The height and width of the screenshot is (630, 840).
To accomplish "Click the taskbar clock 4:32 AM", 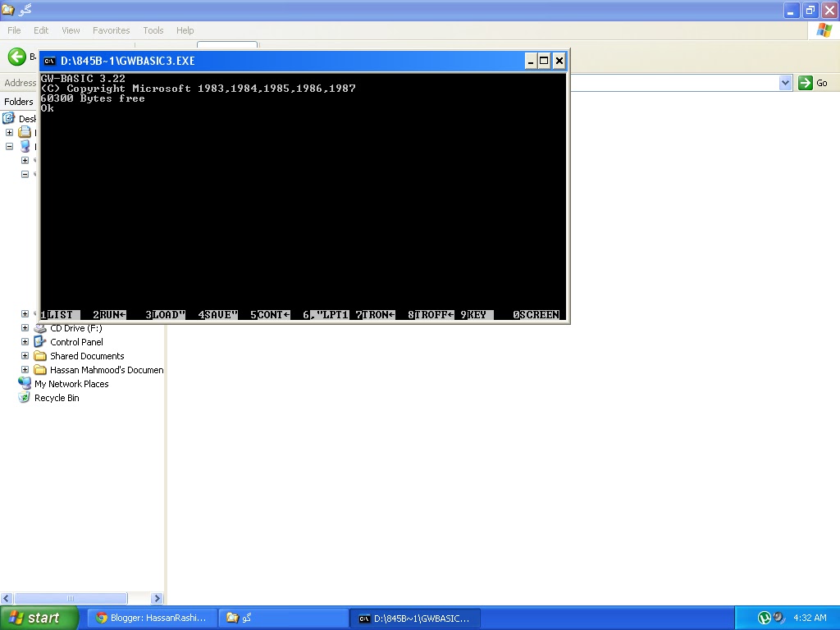I will [x=810, y=618].
